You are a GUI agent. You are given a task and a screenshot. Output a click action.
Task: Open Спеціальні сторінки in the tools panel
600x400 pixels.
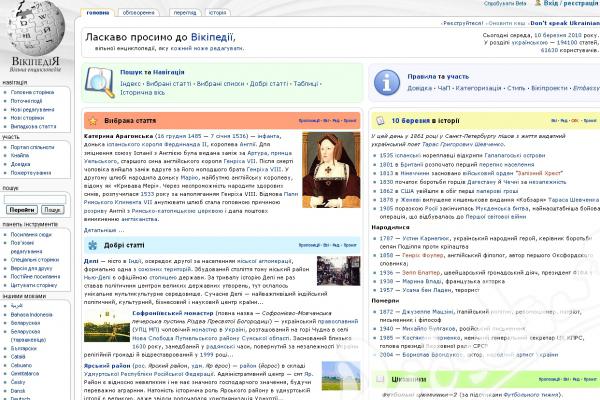point(35,260)
